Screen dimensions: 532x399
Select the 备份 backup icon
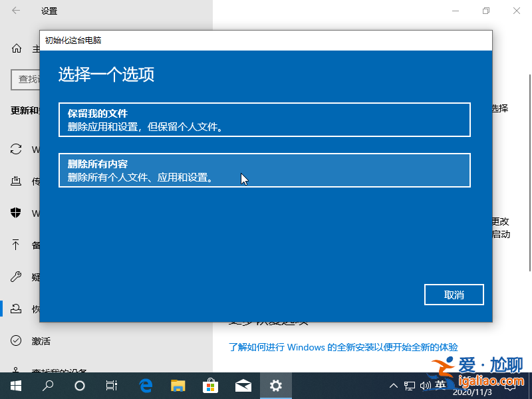pos(16,245)
